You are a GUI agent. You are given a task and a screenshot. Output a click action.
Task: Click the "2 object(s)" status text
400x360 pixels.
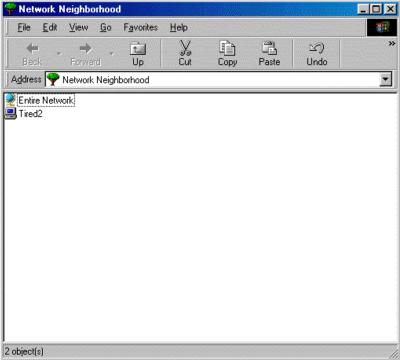24,351
